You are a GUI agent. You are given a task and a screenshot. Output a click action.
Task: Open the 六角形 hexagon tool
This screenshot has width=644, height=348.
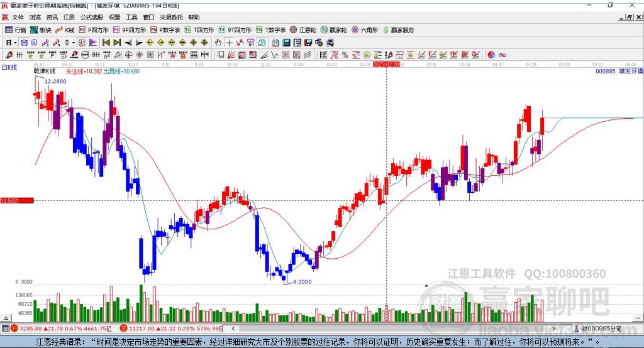point(365,30)
